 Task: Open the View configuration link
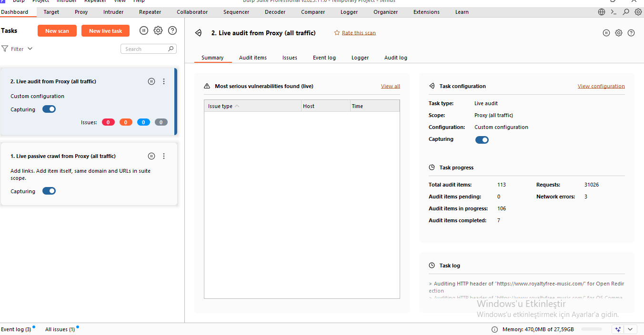pyautogui.click(x=601, y=86)
